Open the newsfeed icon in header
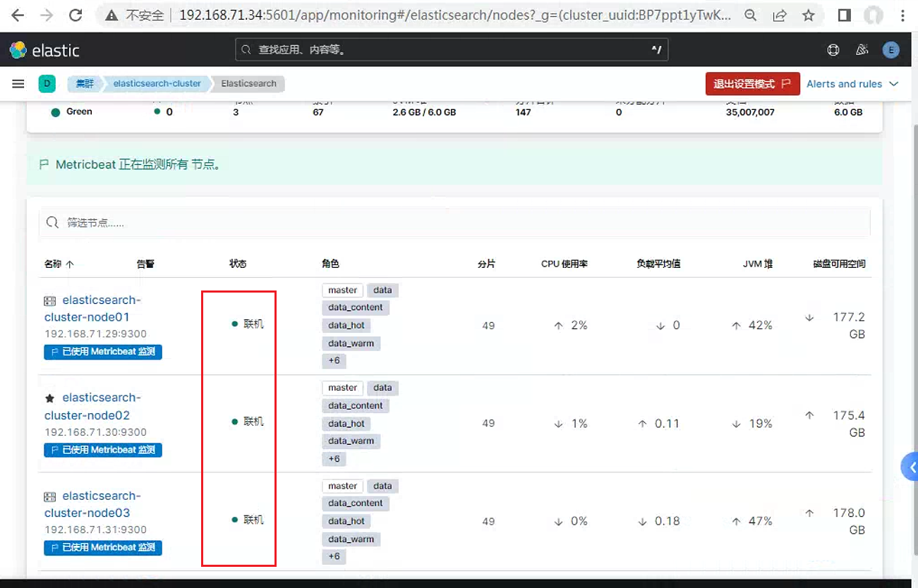The image size is (918, 588). point(862,49)
